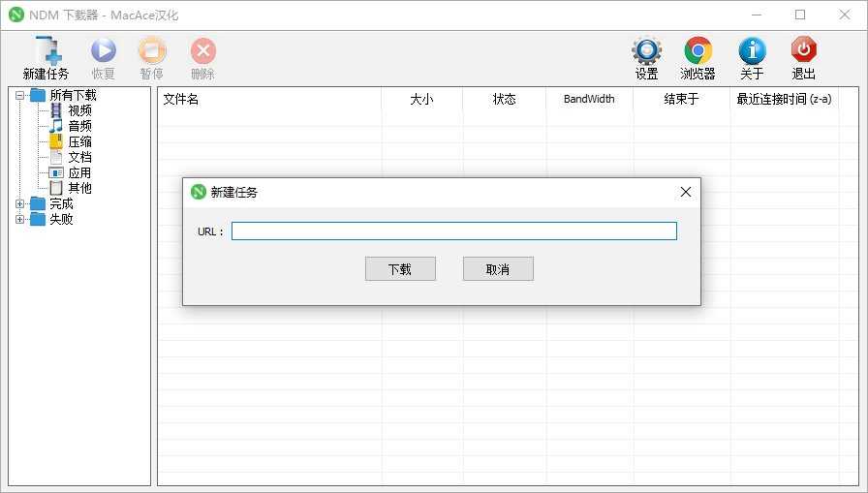The width and height of the screenshot is (868, 493).
Task: Expand the Completed (完成) tree node
Action: [x=20, y=203]
